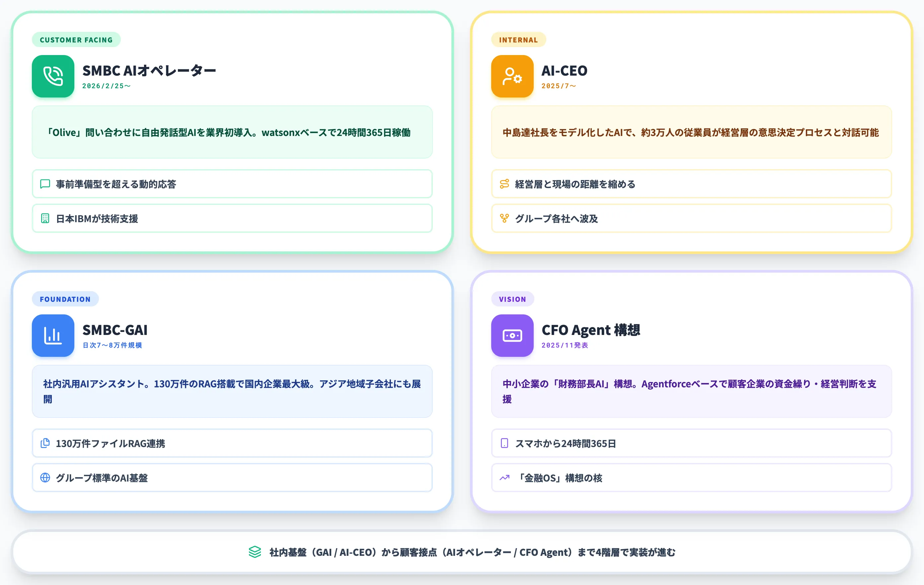The image size is (924, 585).
Task: Click the purple banknote icon for CFO Agent
Action: coord(512,335)
